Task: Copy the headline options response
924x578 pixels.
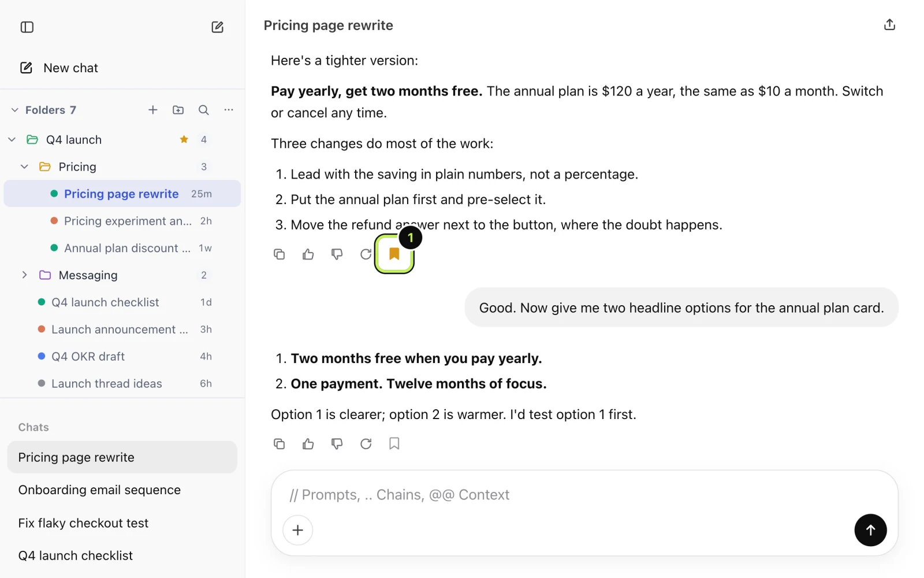Action: (280, 444)
